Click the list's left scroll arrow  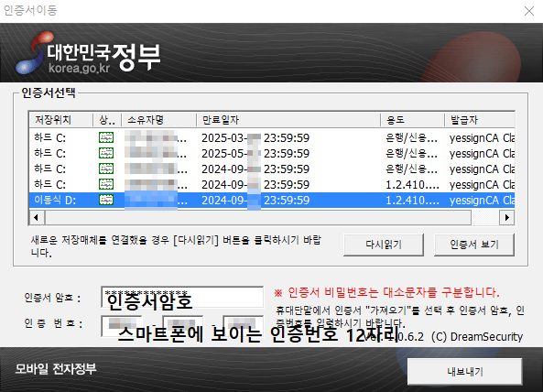(x=37, y=217)
